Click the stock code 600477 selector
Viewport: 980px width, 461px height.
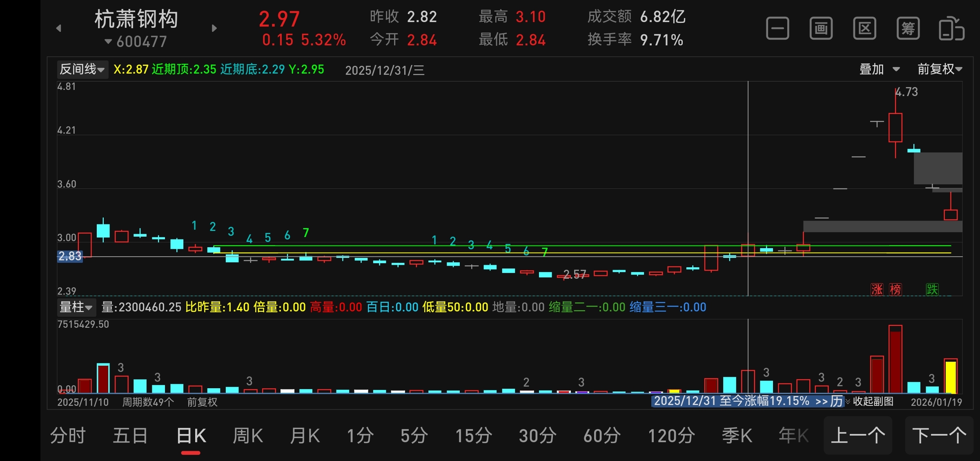point(136,41)
